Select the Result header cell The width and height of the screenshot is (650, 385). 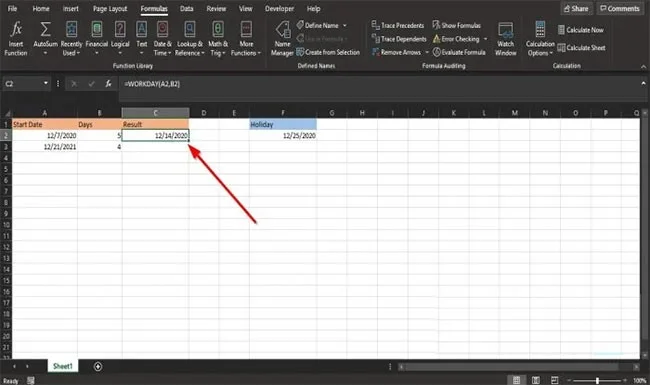tap(155, 124)
